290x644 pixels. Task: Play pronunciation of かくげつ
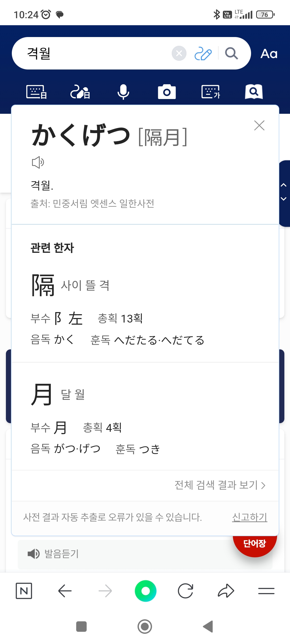[38, 162]
